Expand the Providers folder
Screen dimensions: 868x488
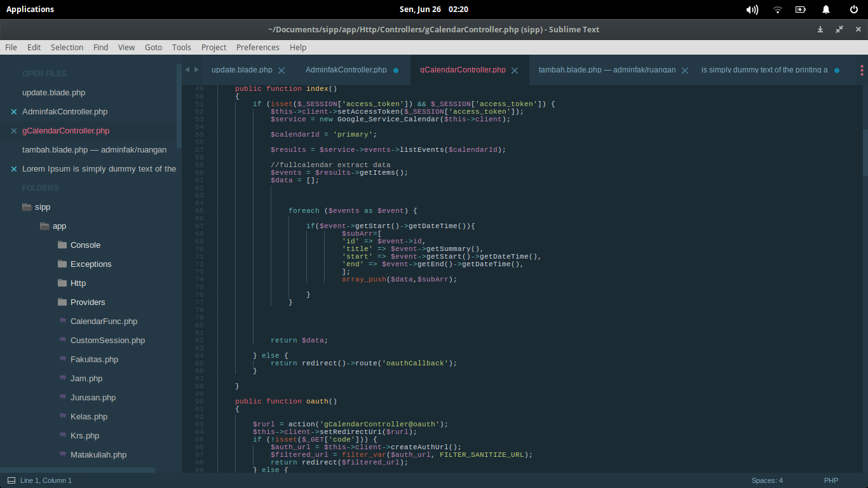click(x=62, y=302)
